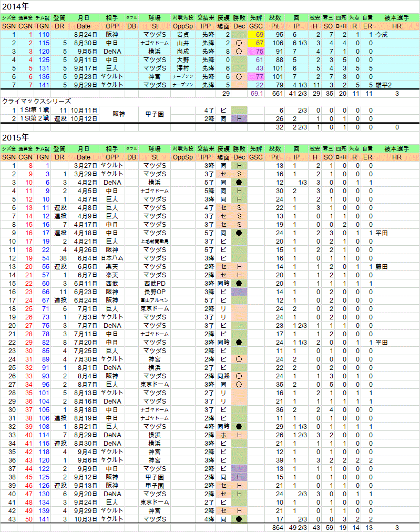Click the pink GSC cell showing 77

coord(256,77)
